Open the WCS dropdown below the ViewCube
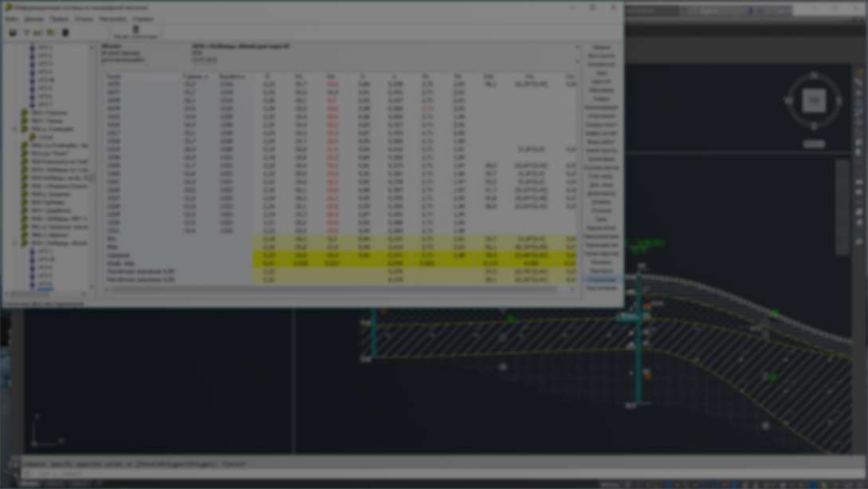 click(814, 144)
